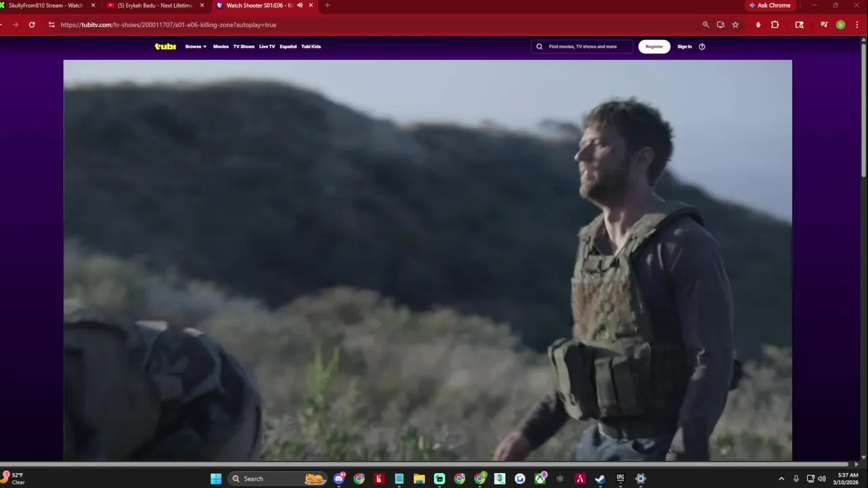Viewport: 868px width, 488px height.
Task: Go forward with the browser forward arrow
Action: click(15, 24)
